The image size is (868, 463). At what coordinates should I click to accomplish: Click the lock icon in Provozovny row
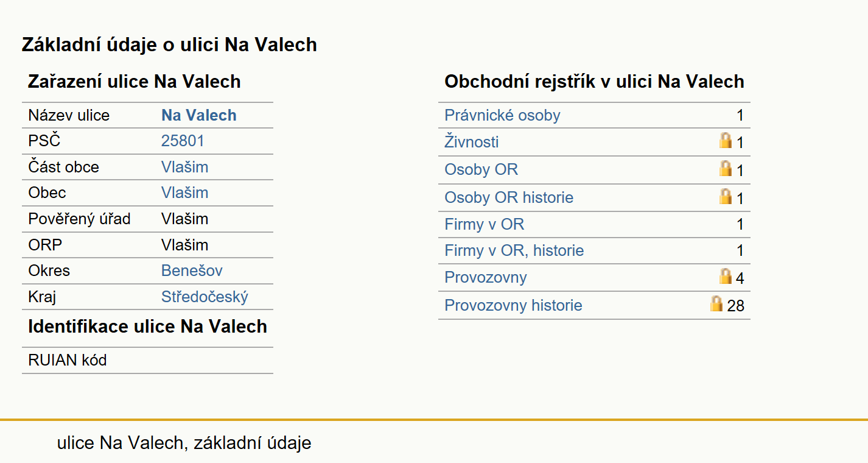(725, 276)
